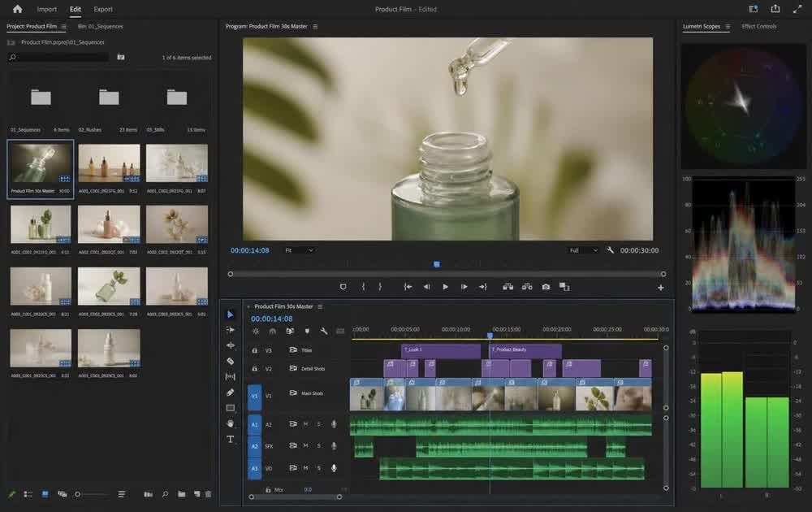This screenshot has width=812, height=512.
Task: Select the Selection tool arrow
Action: [x=231, y=315]
